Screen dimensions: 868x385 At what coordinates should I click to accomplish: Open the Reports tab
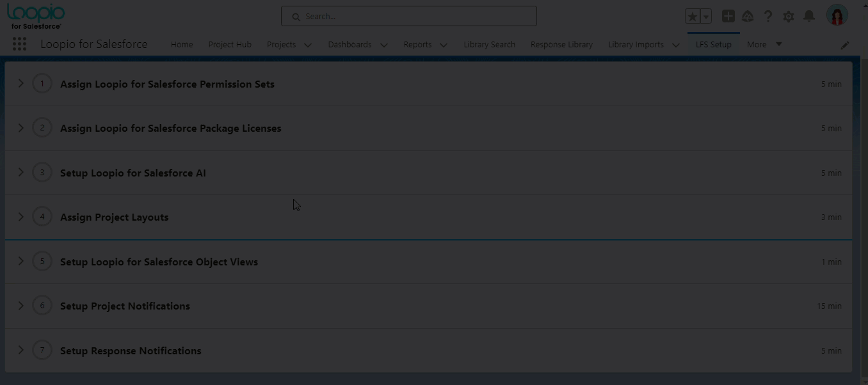pyautogui.click(x=417, y=44)
